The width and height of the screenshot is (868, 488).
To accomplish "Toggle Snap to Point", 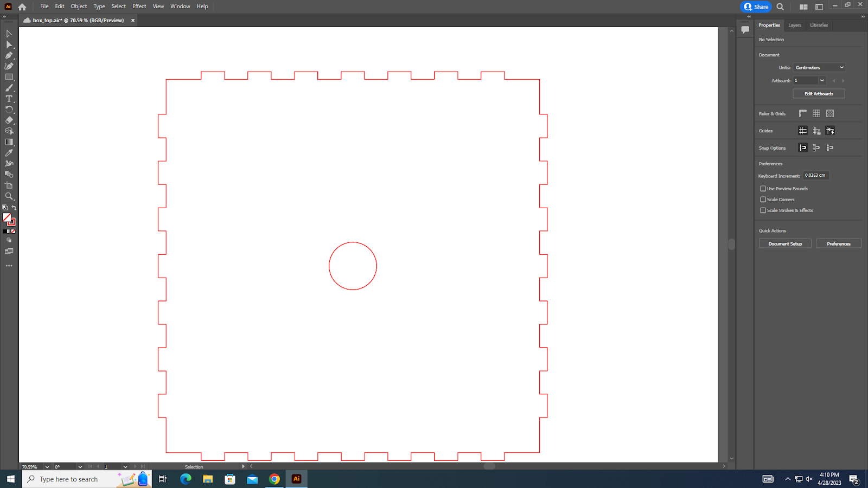I will (x=803, y=147).
